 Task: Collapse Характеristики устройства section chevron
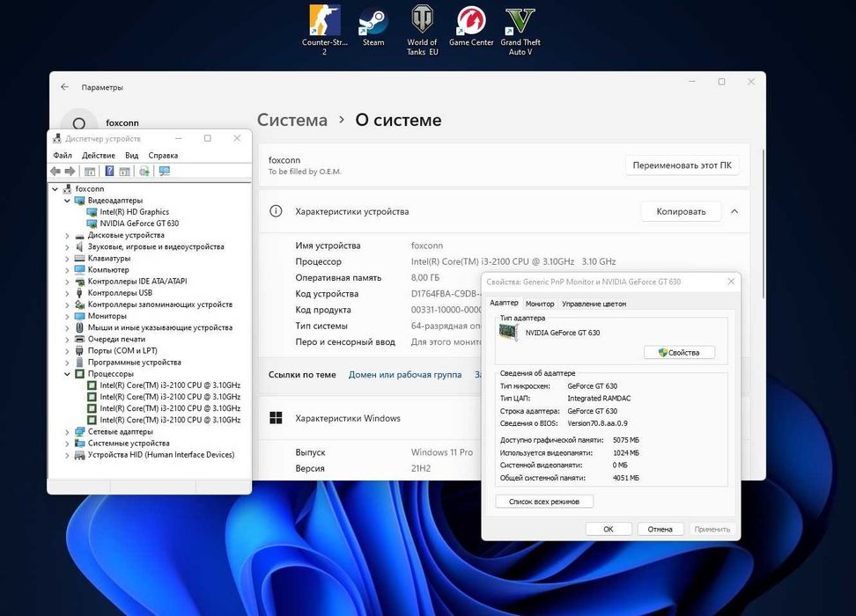[734, 211]
